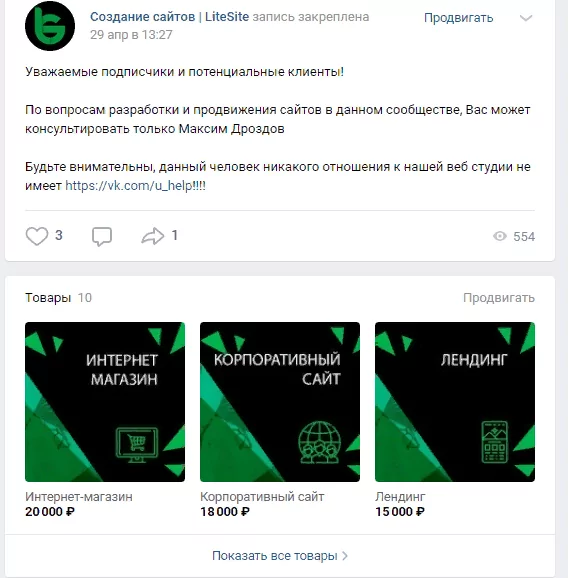Click the Интернет-магазин product title

click(x=79, y=497)
